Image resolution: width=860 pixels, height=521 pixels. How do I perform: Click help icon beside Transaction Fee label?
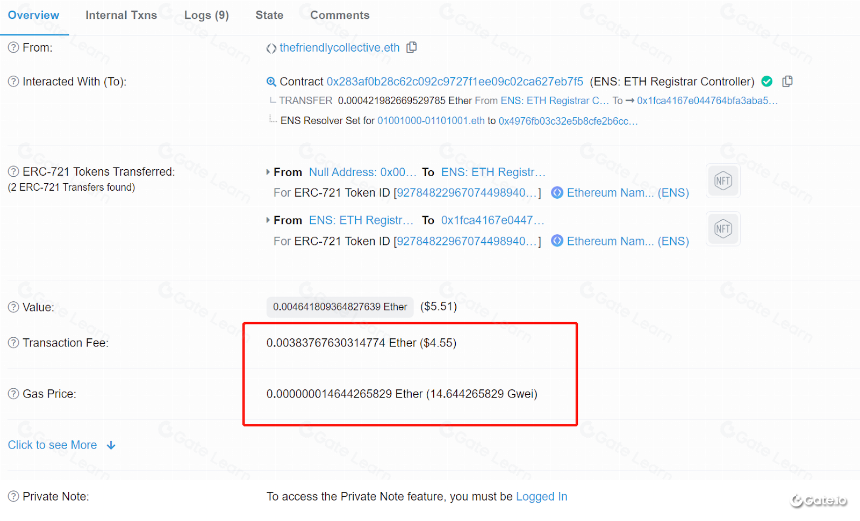click(x=13, y=343)
